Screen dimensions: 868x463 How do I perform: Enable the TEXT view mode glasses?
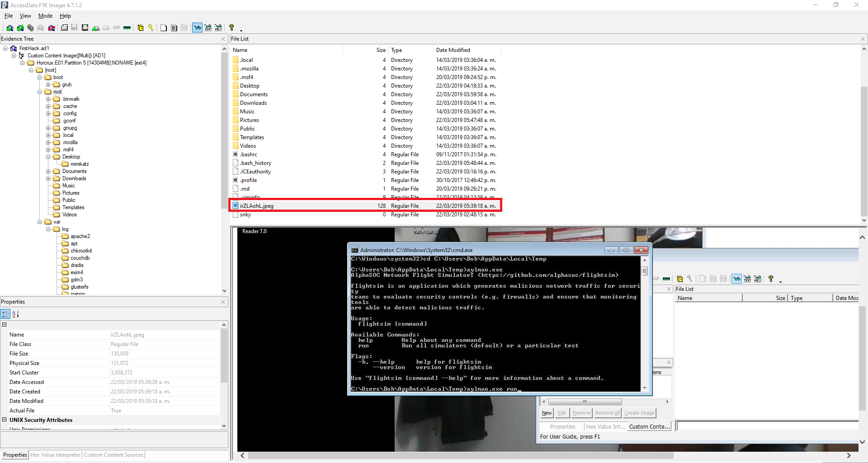click(208, 28)
